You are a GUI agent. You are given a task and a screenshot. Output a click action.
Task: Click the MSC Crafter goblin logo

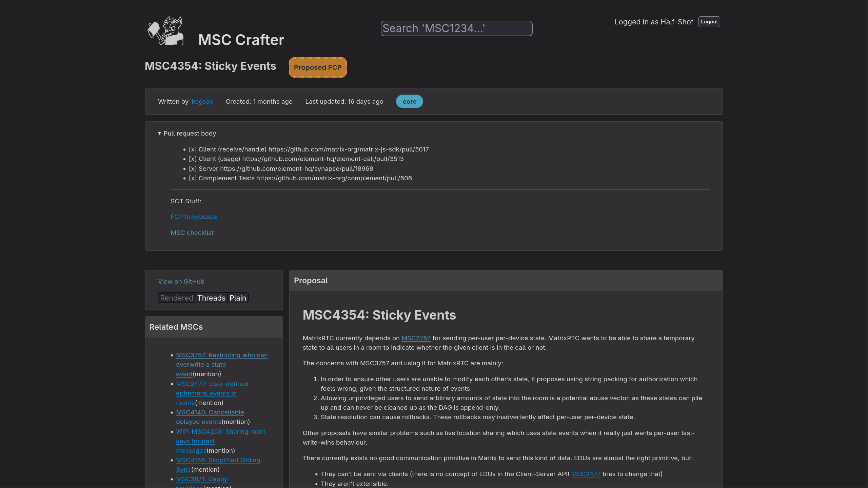point(165,31)
